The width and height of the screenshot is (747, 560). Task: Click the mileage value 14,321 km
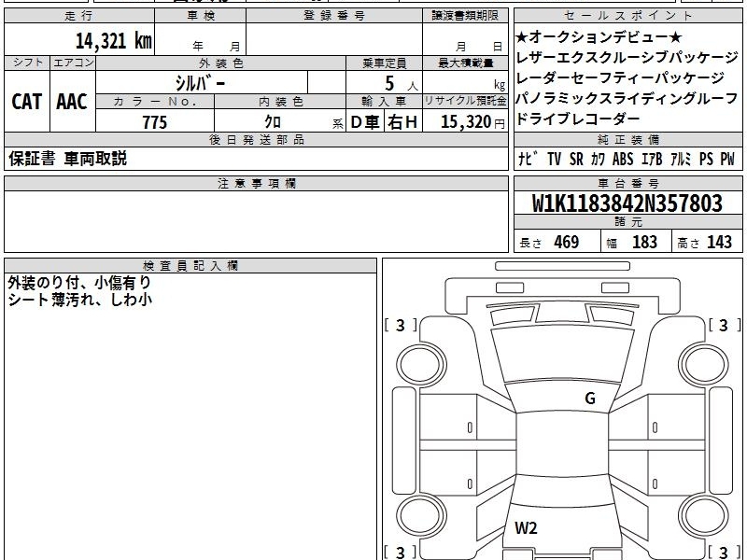pos(113,40)
